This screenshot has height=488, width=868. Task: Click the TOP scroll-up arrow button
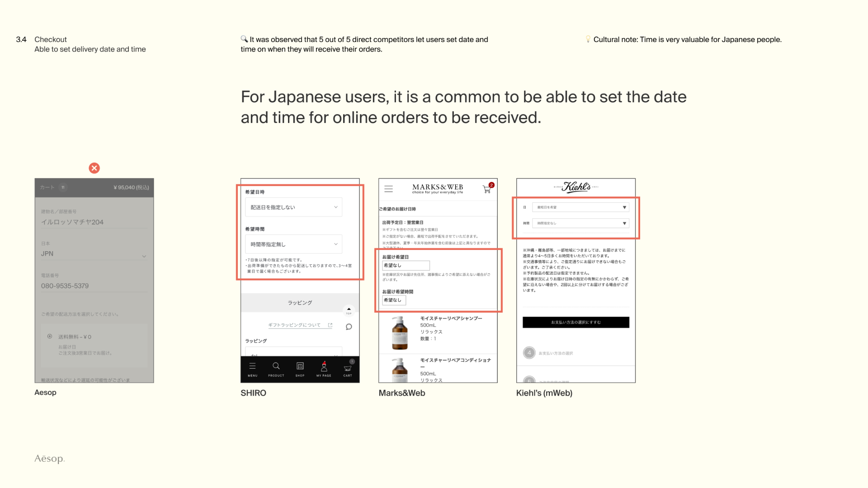click(x=349, y=310)
